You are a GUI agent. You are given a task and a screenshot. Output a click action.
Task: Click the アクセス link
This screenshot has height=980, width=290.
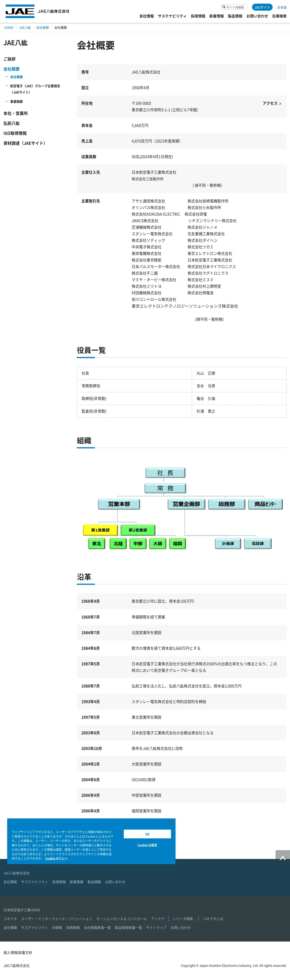(x=270, y=103)
